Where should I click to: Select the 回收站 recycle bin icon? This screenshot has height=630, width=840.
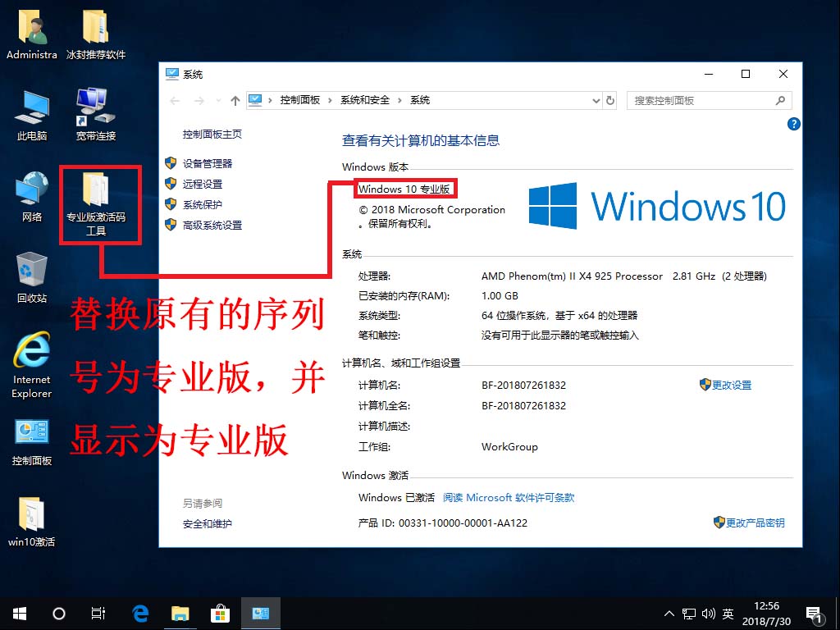(32, 278)
